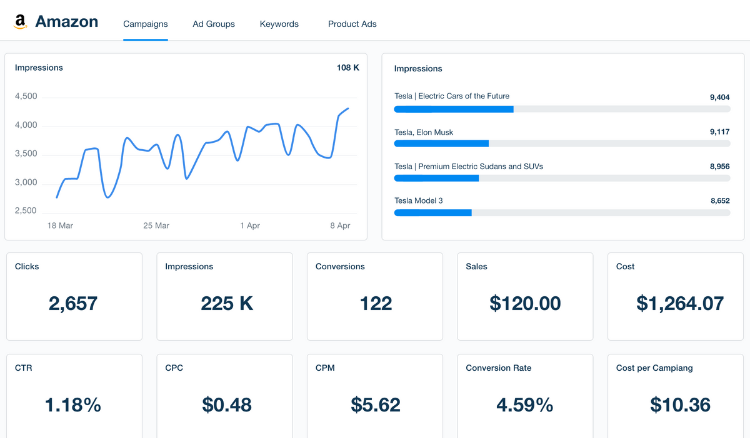This screenshot has width=750, height=438.
Task: Click the 3,500 y-axis label
Action: coord(26,153)
